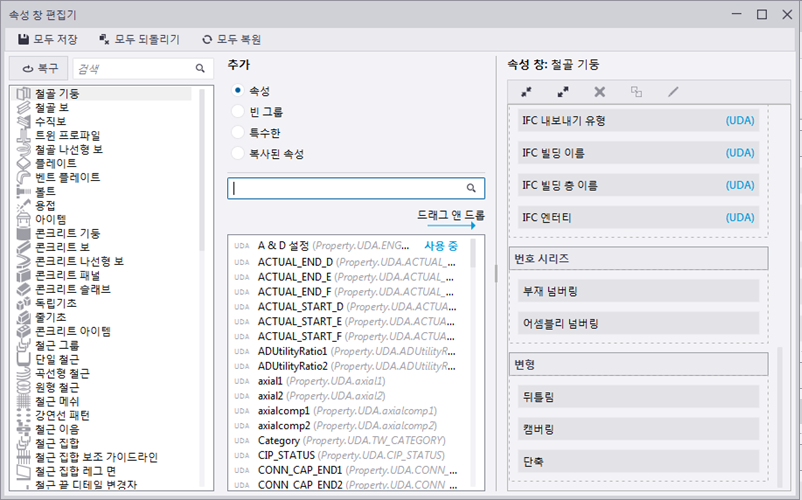Click the magnifier icon in property search box
802x500 pixels.
click(471, 188)
